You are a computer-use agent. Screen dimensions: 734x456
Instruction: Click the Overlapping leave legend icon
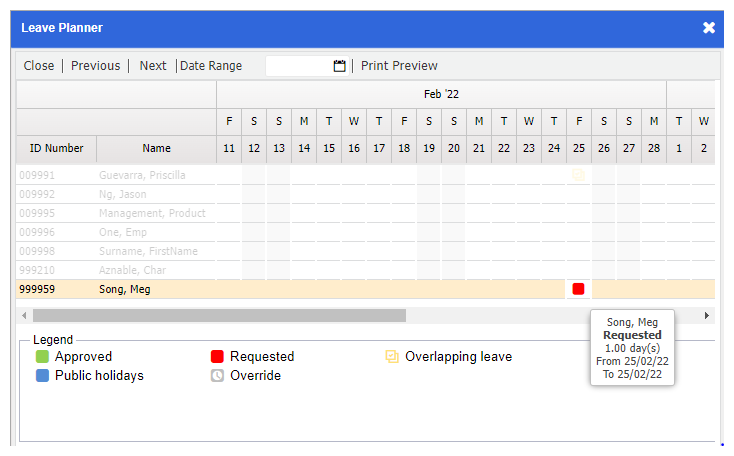click(392, 357)
